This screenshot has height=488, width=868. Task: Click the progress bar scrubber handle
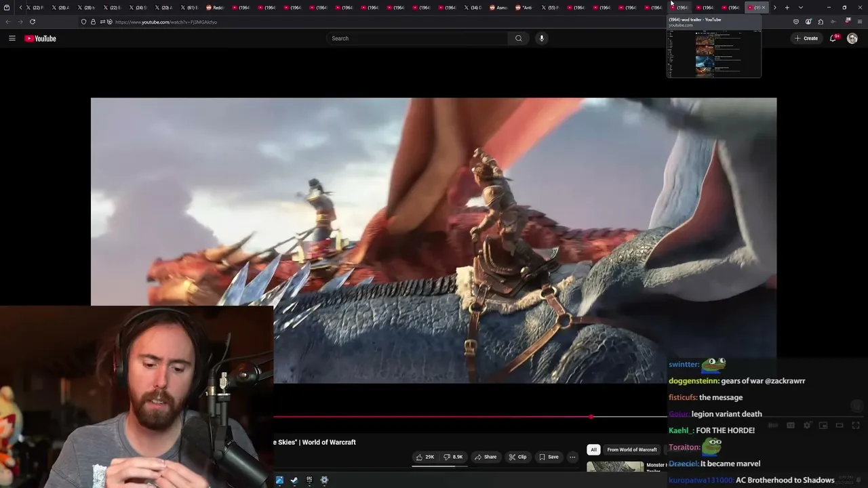591,417
